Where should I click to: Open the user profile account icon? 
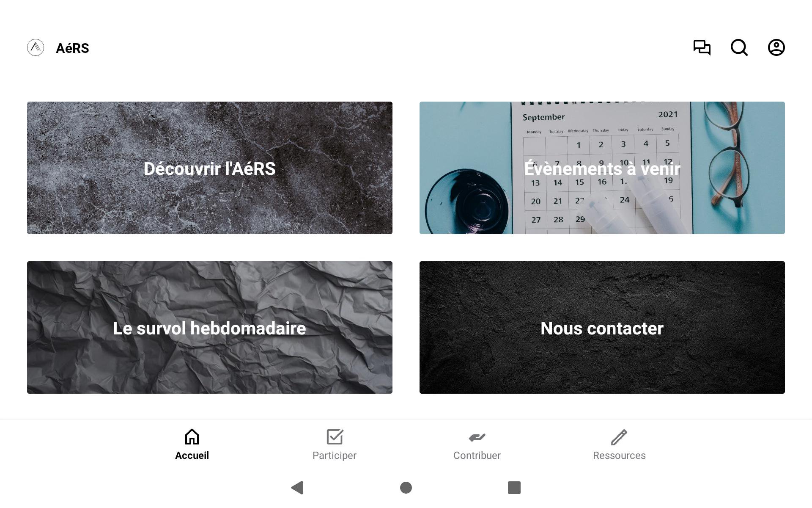(776, 47)
